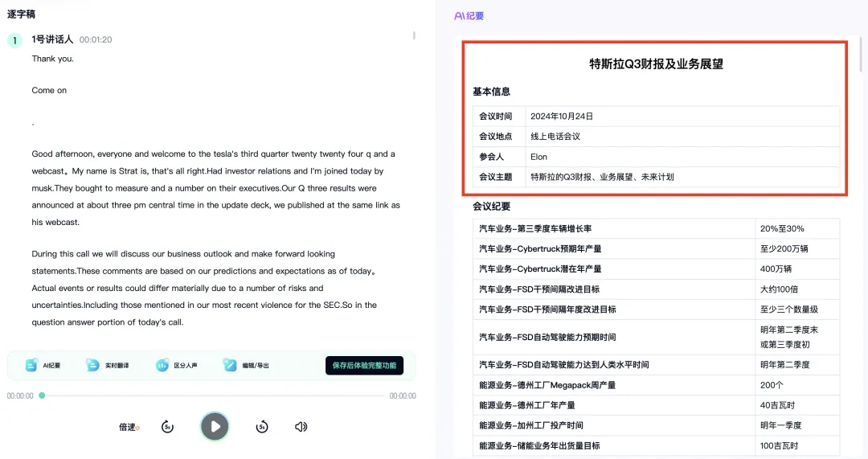The height and width of the screenshot is (459, 868).
Task: Click the 线上电话会议 location cell
Action: click(x=682, y=136)
